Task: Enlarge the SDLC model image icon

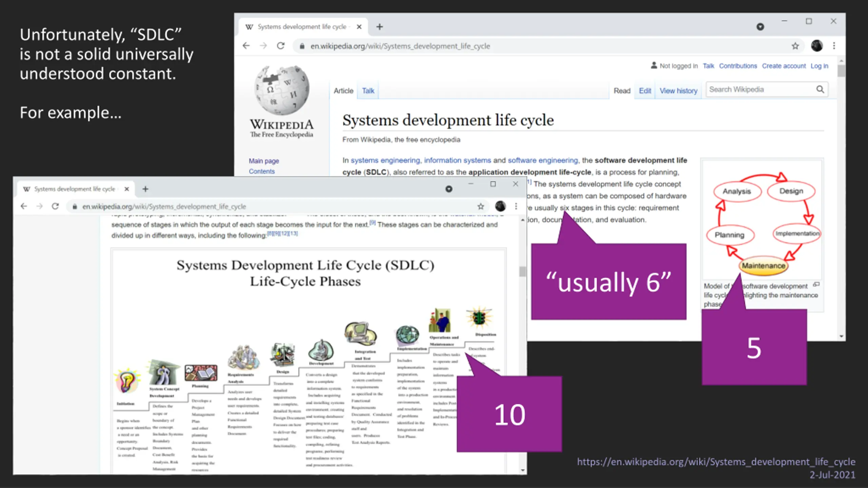Action: [816, 284]
